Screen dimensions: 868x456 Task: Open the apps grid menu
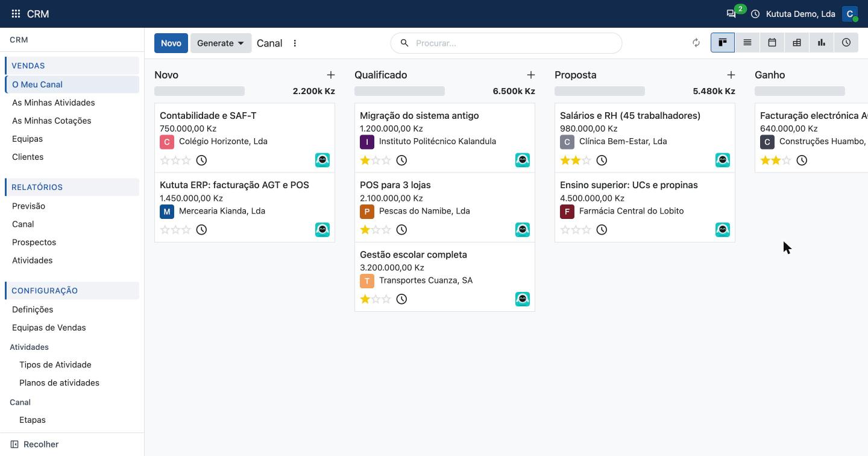pos(16,14)
